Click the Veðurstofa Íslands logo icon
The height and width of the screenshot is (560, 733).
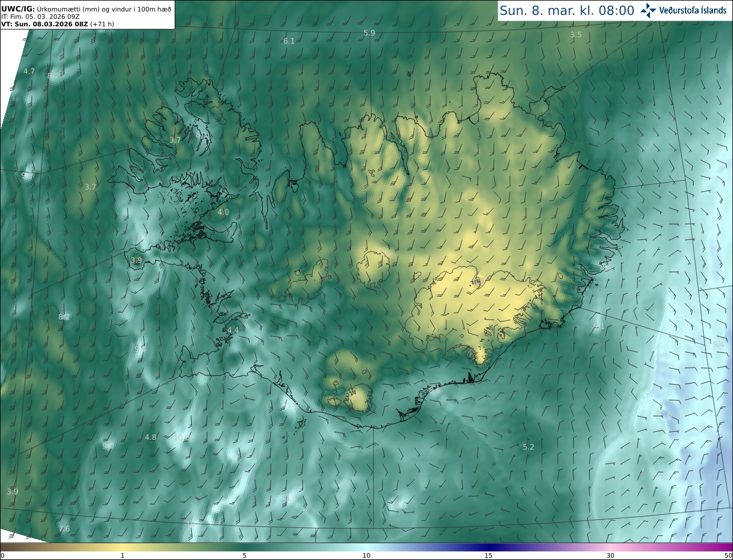pos(648,10)
